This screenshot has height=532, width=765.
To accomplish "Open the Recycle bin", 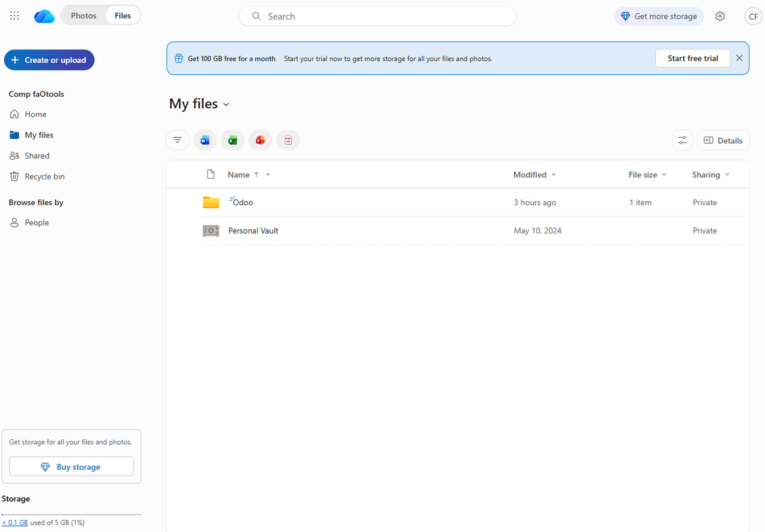I will (x=45, y=177).
